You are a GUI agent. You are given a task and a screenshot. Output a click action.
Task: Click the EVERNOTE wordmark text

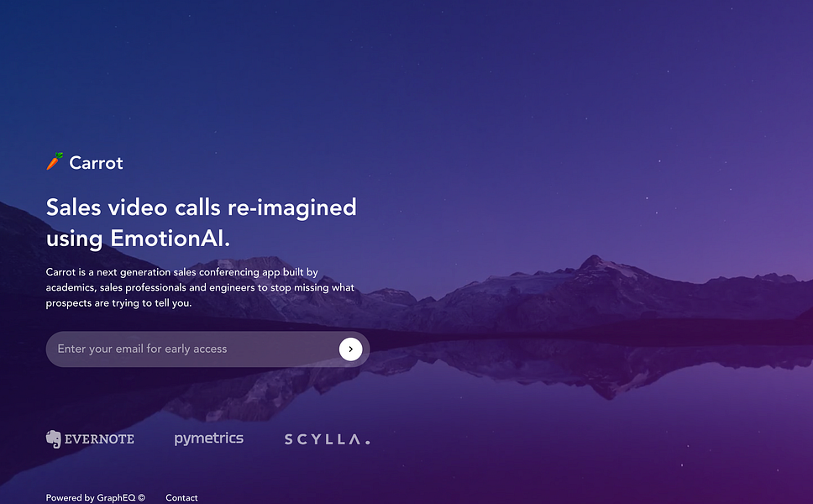tap(99, 439)
